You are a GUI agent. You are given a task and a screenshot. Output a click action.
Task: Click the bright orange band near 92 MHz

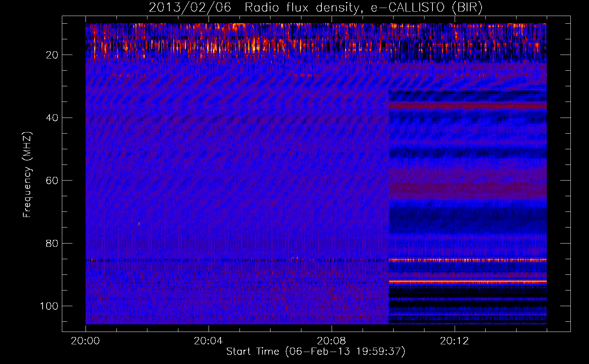tap(468, 282)
